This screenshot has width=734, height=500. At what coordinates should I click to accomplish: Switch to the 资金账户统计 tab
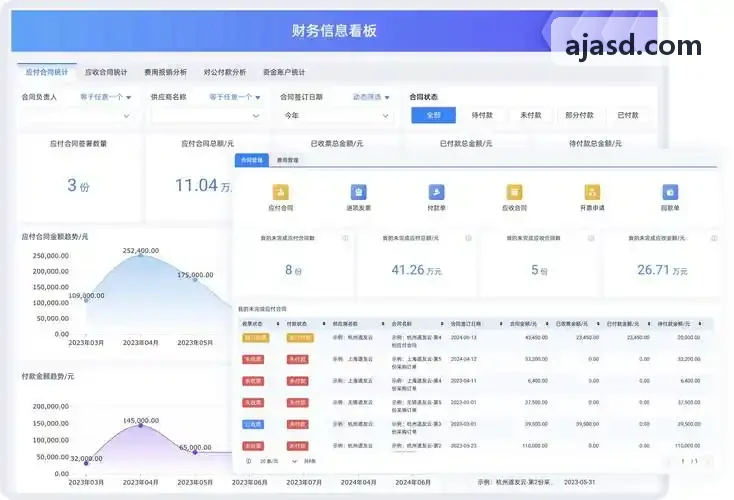284,72
